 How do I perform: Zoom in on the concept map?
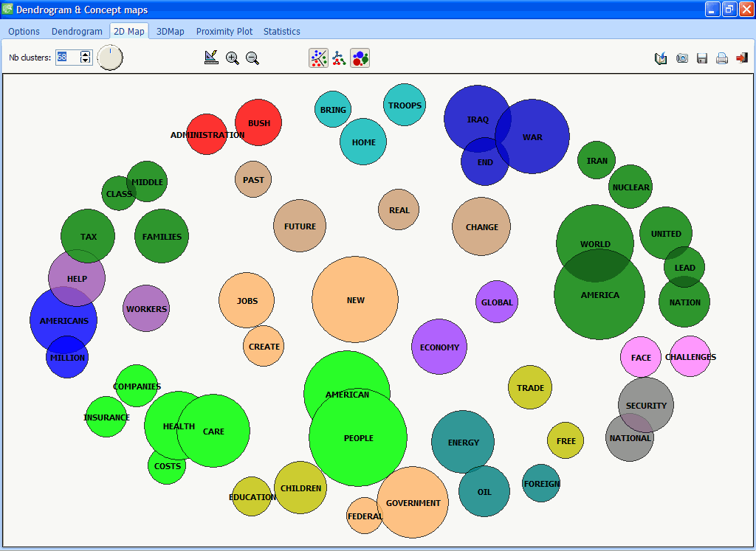[x=233, y=58]
